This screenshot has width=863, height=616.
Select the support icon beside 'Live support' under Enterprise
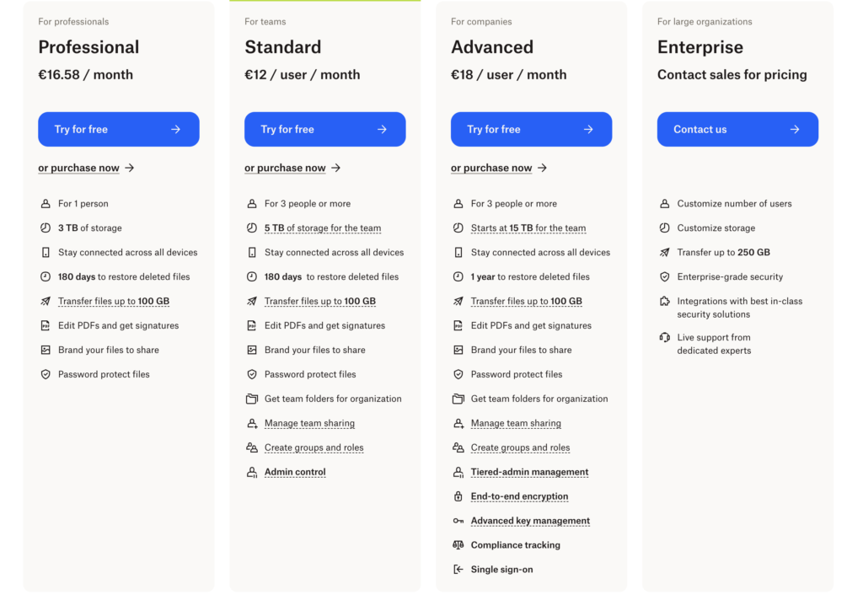point(665,337)
